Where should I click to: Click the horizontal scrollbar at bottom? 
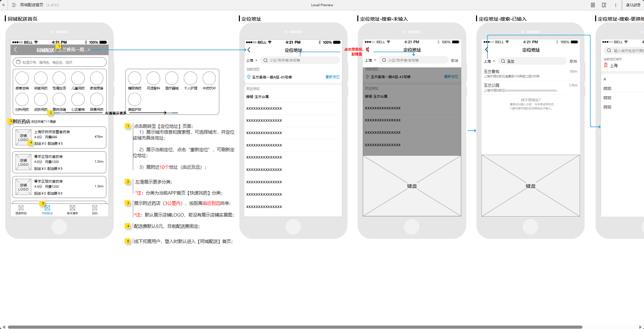coord(295,327)
